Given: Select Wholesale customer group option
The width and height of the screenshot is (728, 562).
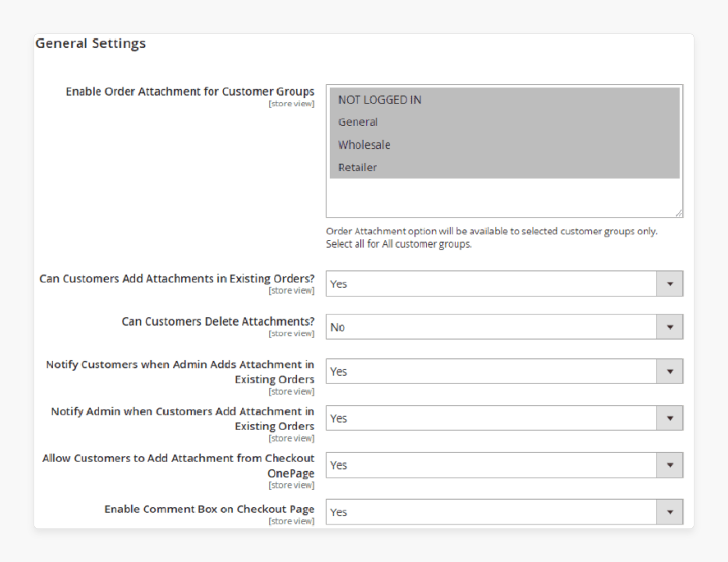Looking at the screenshot, I should click(504, 145).
